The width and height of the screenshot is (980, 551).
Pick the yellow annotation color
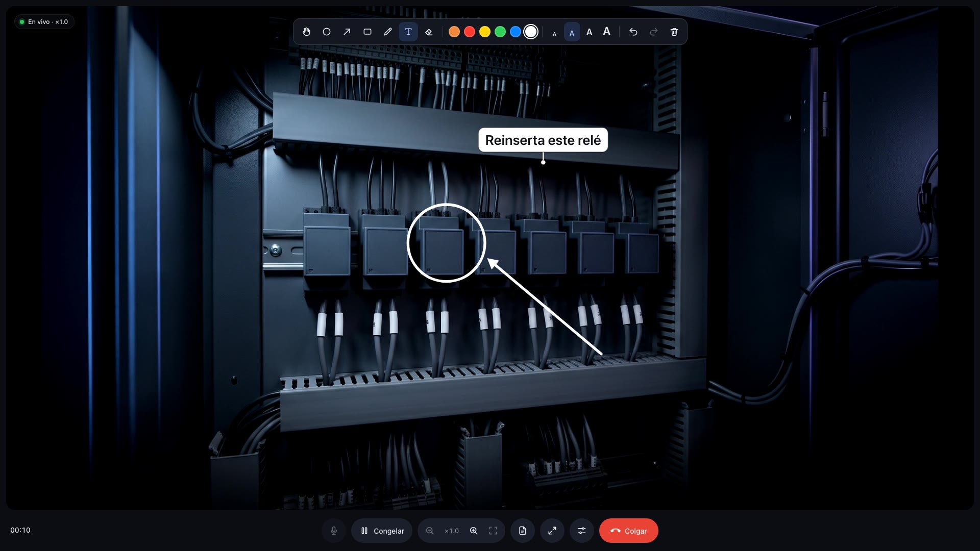point(485,32)
